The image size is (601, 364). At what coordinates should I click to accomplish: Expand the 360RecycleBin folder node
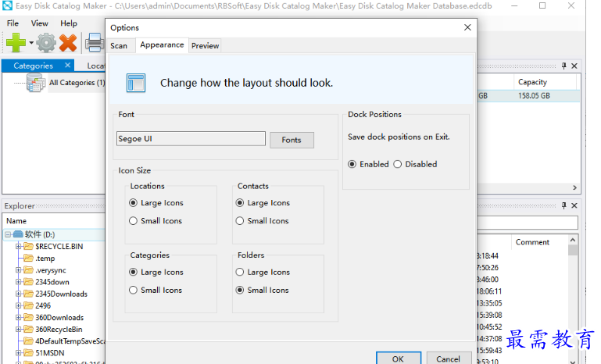pyautogui.click(x=18, y=329)
